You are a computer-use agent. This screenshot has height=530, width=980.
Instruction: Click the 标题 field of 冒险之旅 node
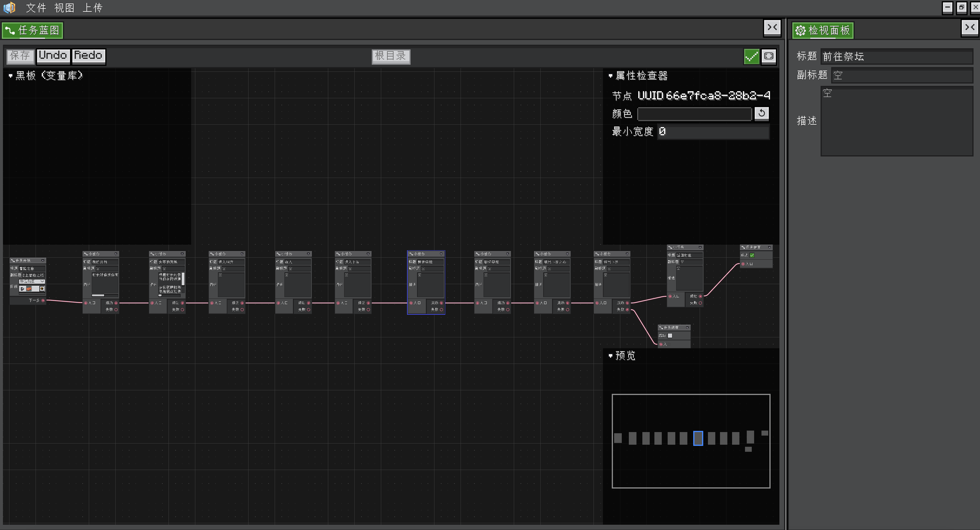point(32,269)
